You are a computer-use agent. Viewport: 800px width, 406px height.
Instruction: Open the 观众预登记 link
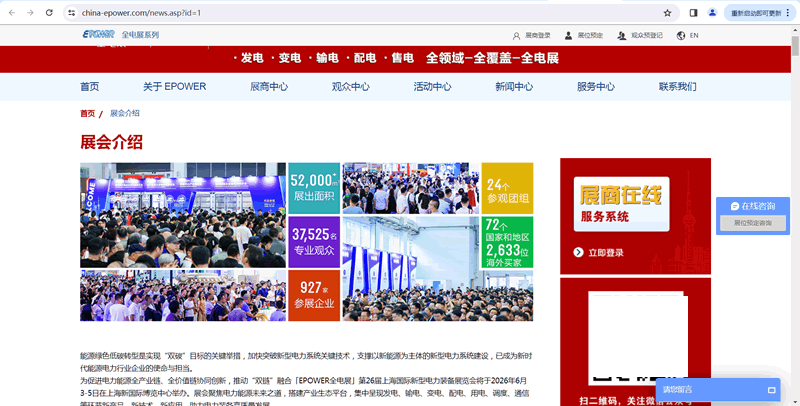point(640,35)
